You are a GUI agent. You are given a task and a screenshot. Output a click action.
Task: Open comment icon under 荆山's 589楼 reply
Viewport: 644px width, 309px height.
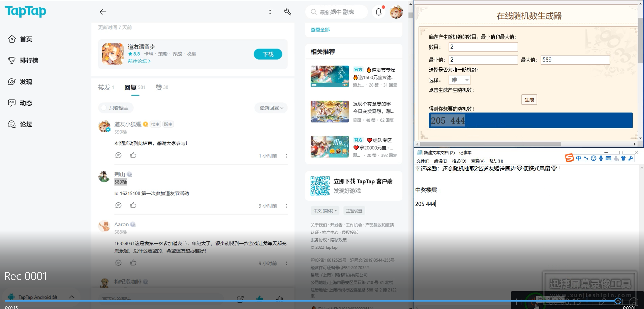(118, 205)
